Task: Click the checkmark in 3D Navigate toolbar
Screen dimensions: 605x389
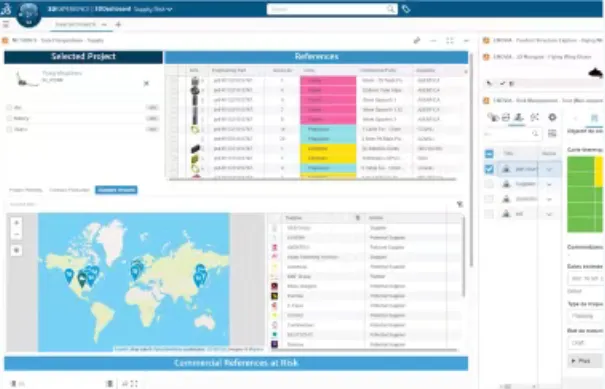Action: 502,83
